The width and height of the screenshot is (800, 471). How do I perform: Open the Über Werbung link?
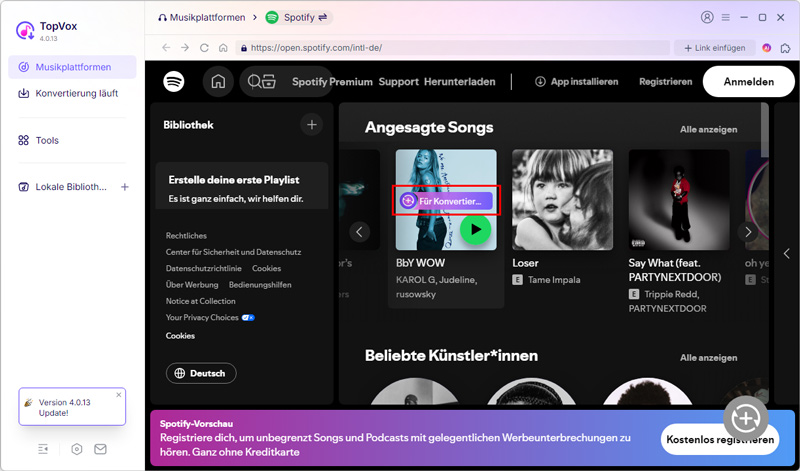coord(192,285)
